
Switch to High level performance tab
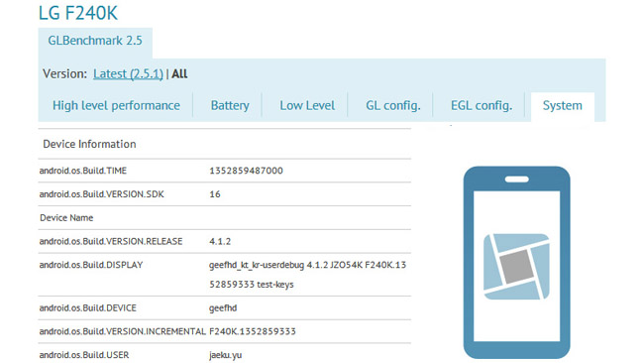pyautogui.click(x=116, y=106)
